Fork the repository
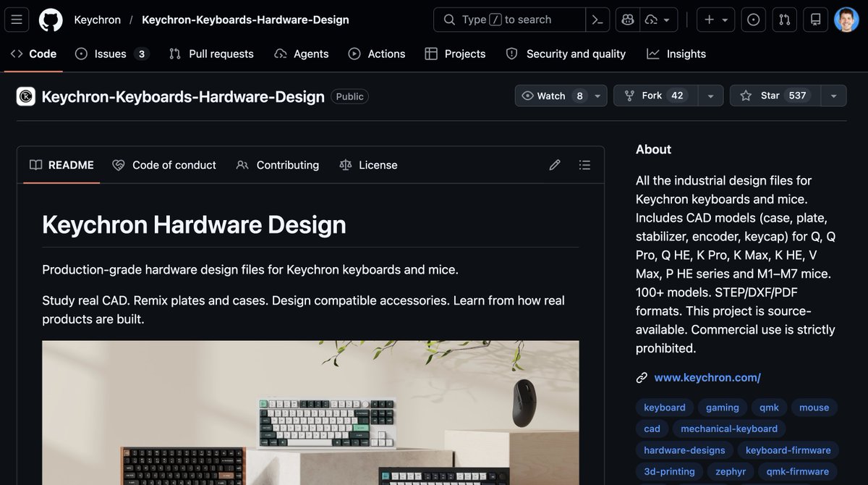 [x=656, y=96]
